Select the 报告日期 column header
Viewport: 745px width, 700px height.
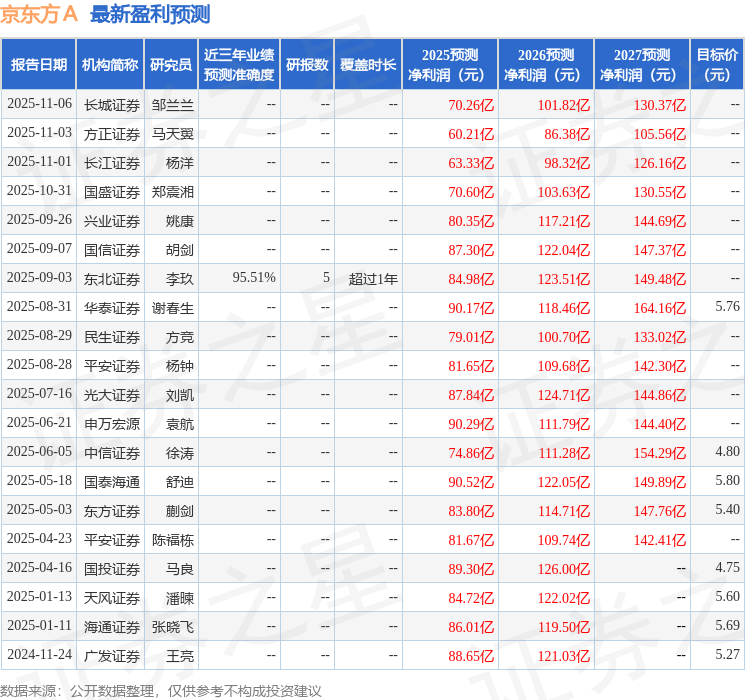(39, 64)
